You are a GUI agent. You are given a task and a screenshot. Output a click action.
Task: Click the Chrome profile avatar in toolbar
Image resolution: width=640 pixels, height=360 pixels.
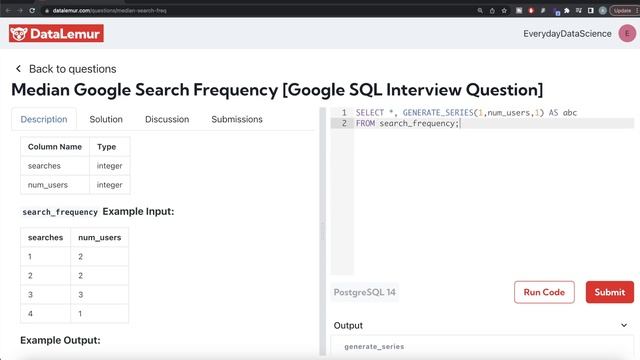(602, 11)
